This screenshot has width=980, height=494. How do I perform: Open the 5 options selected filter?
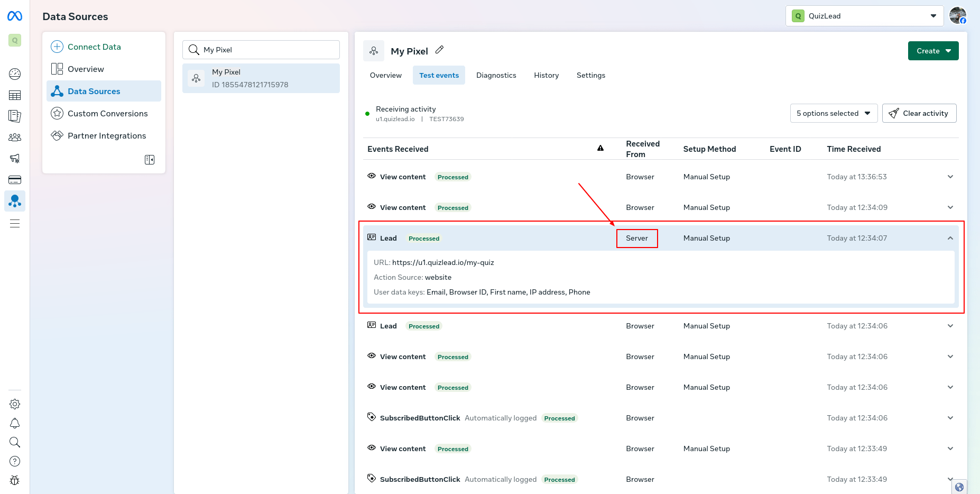[x=834, y=113]
